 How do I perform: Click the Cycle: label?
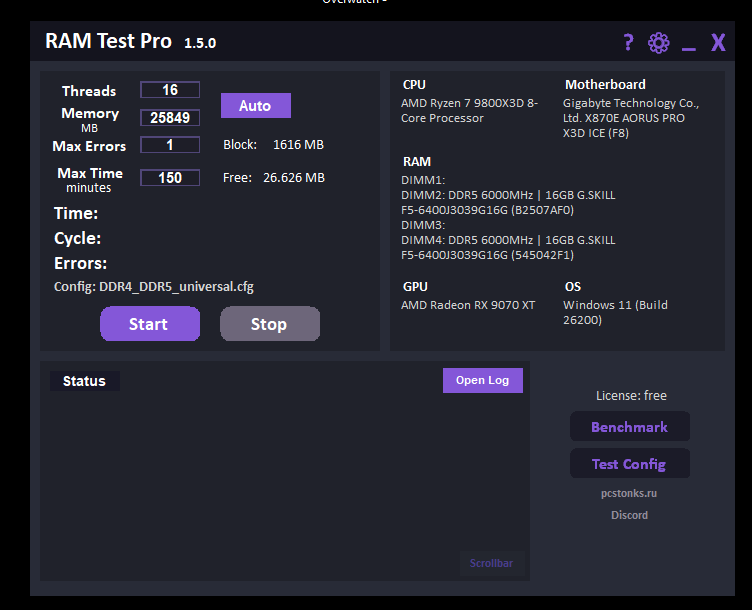point(78,238)
